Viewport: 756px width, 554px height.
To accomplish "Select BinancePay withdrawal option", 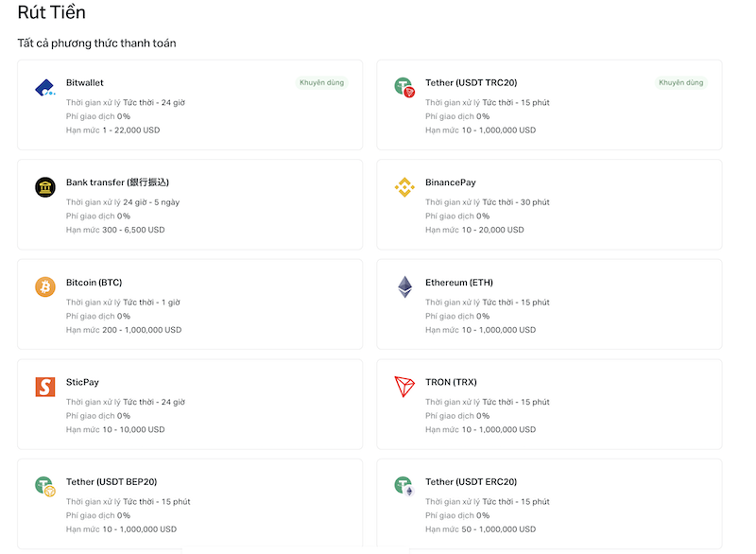I will pos(451,182).
